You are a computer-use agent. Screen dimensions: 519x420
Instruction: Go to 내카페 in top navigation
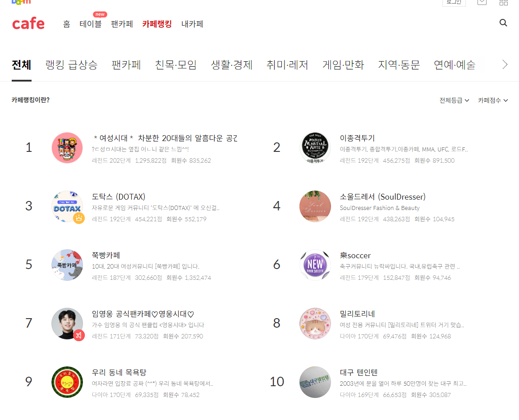[192, 24]
